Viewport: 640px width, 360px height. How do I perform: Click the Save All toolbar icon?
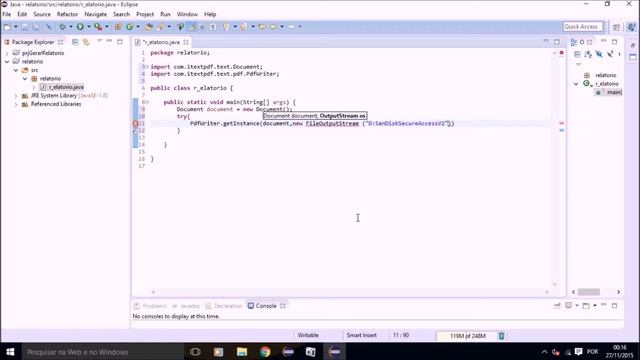36,27
